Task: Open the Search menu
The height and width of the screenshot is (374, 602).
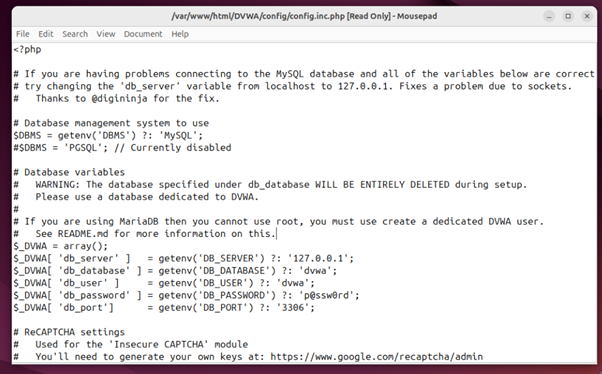Action: [75, 34]
